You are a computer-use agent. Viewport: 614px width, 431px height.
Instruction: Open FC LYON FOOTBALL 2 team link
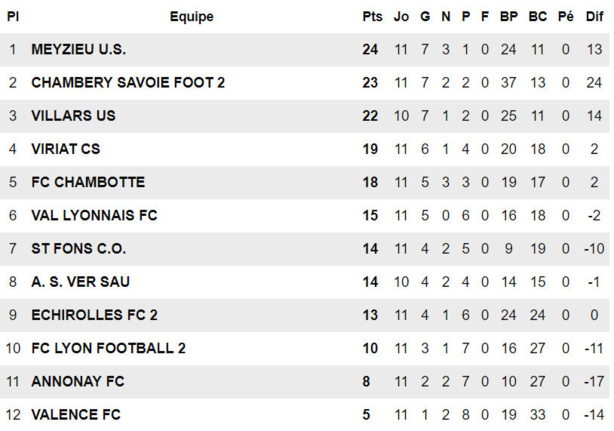pos(108,348)
